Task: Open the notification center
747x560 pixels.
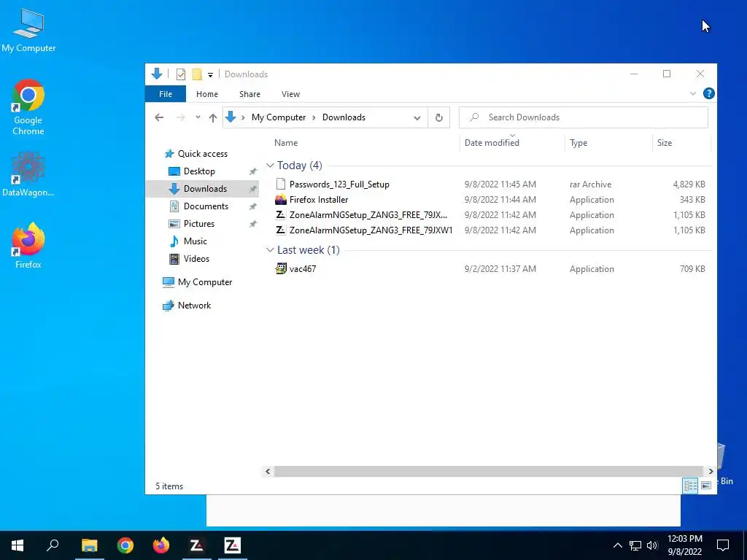Action: tap(723, 545)
